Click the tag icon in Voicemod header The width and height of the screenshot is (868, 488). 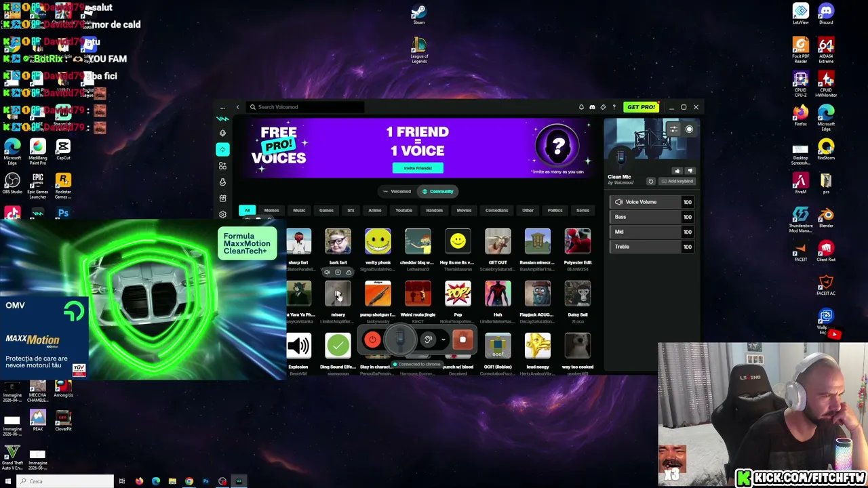[x=603, y=107]
